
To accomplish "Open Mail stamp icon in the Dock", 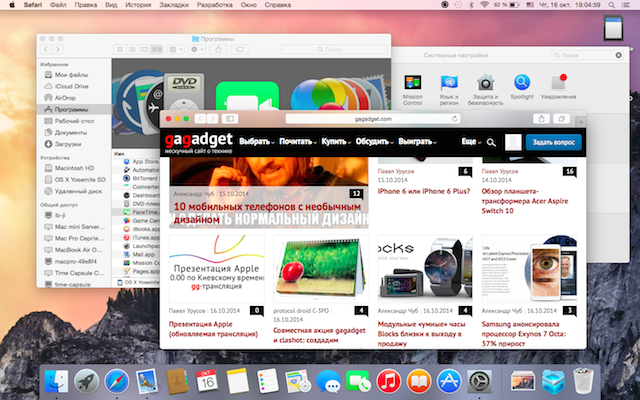I will 147,382.
